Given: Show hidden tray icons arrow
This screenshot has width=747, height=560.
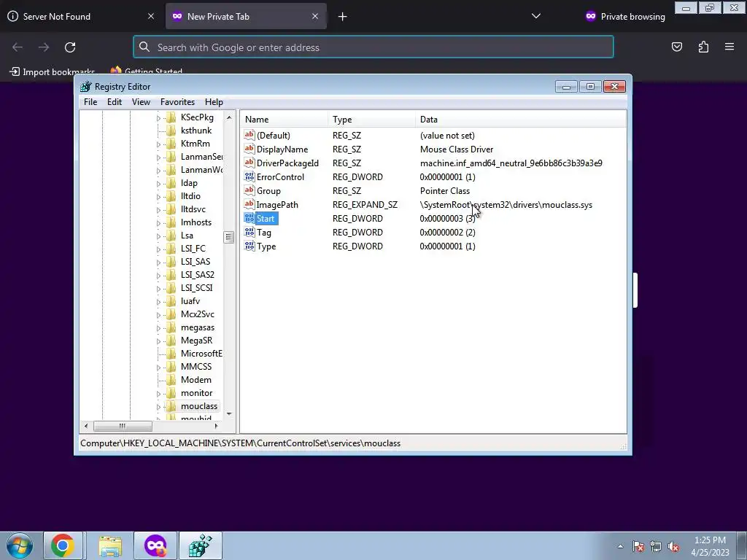Looking at the screenshot, I should coord(620,547).
